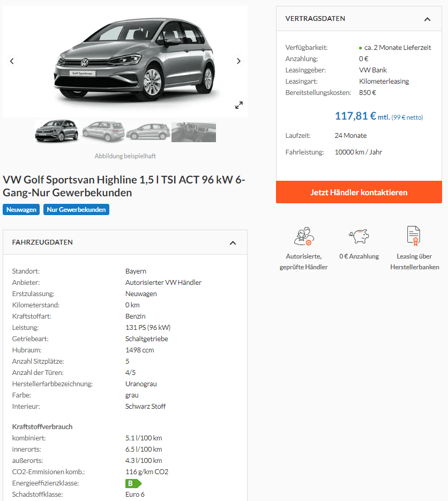448x501 pixels.
Task: Click the green energy efficiency class B badge
Action: point(133,483)
